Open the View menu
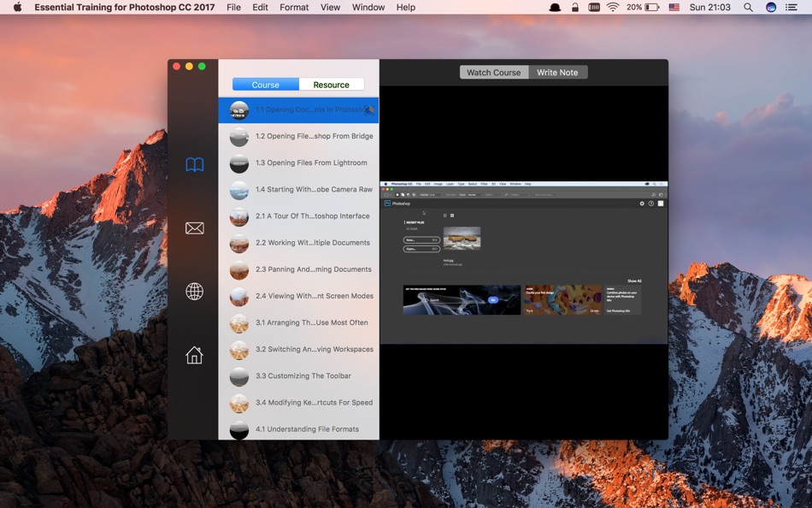Image resolution: width=812 pixels, height=508 pixels. (331, 7)
